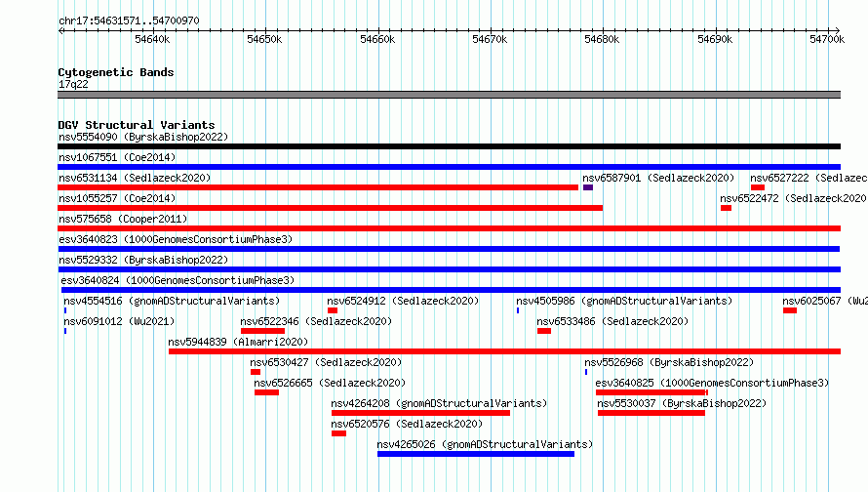Click the red nsv6531134 variant bar
The height and width of the screenshot is (492, 868).
[x=318, y=187]
